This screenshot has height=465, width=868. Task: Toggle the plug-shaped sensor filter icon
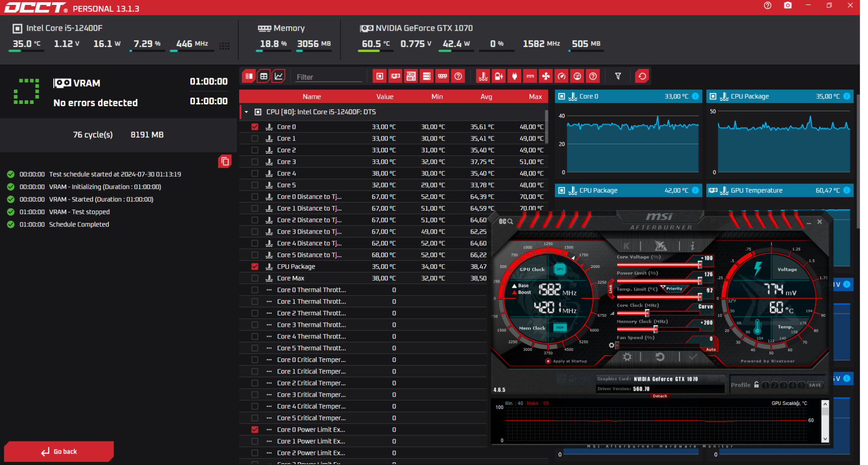pos(514,76)
